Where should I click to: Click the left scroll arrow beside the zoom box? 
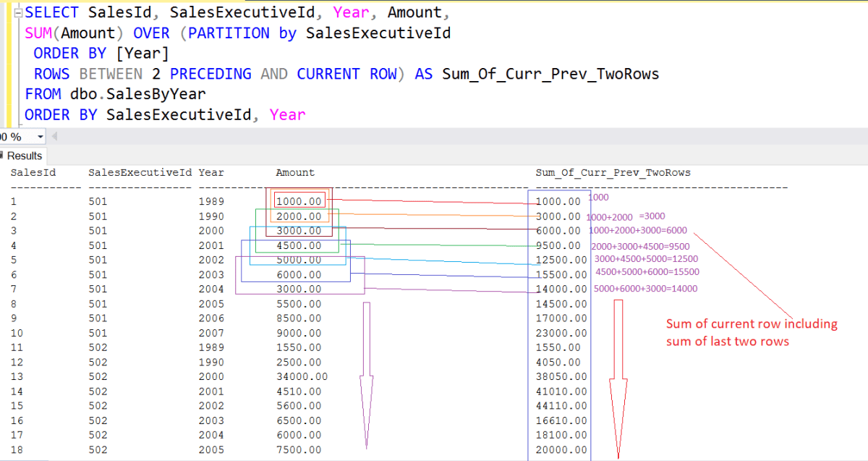click(x=54, y=136)
